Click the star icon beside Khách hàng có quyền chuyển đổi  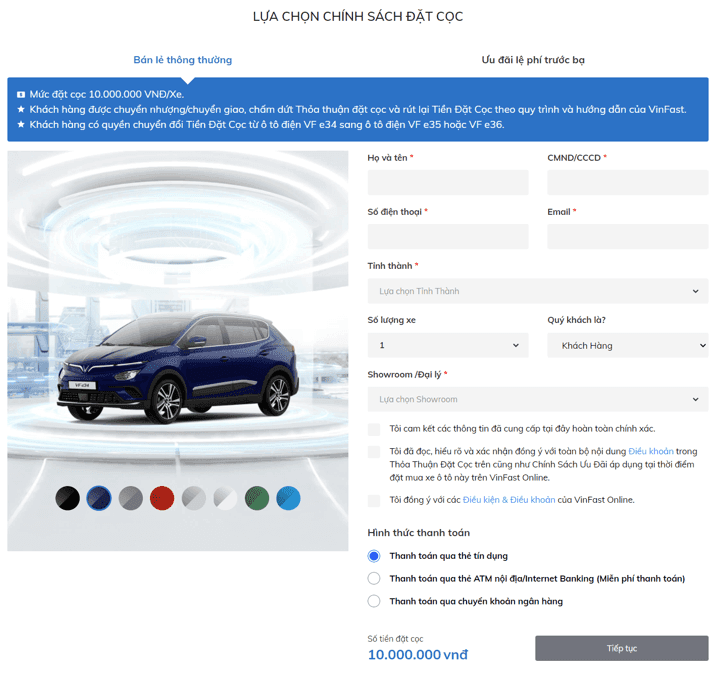pyautogui.click(x=21, y=124)
